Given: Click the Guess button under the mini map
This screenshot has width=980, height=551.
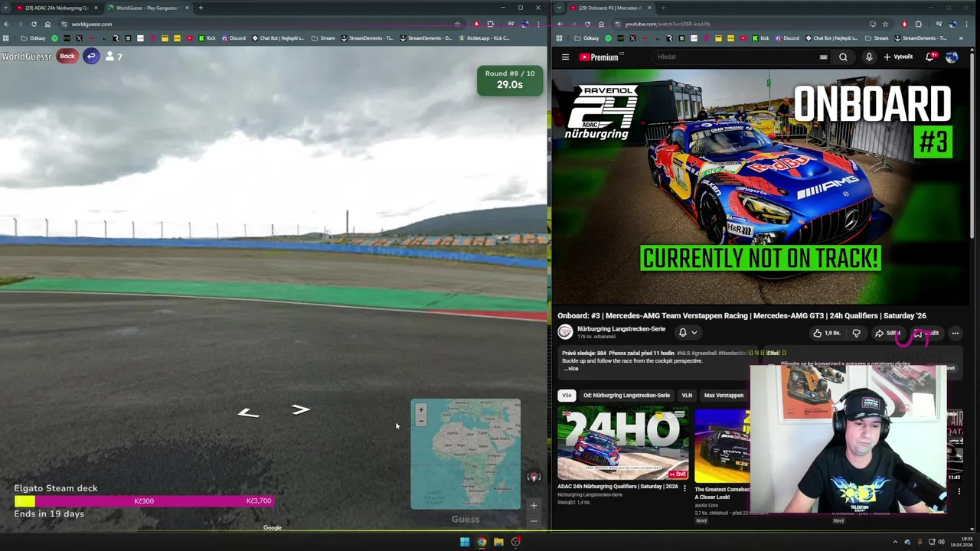Looking at the screenshot, I should (465, 519).
